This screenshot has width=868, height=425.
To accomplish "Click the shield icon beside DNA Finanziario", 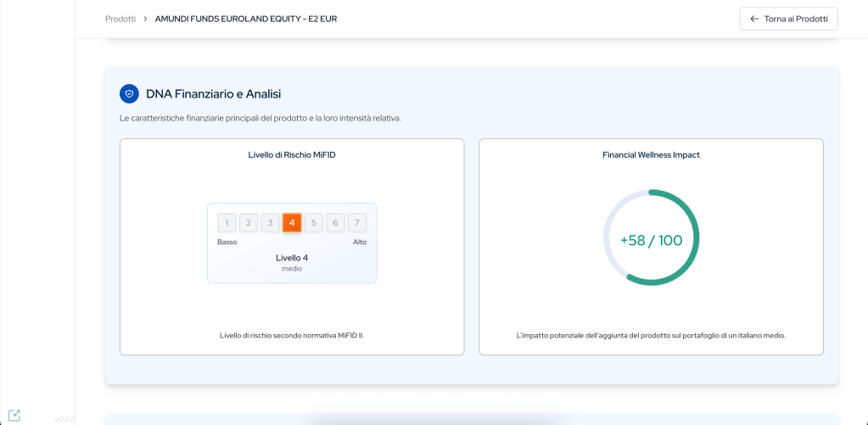I will click(129, 93).
